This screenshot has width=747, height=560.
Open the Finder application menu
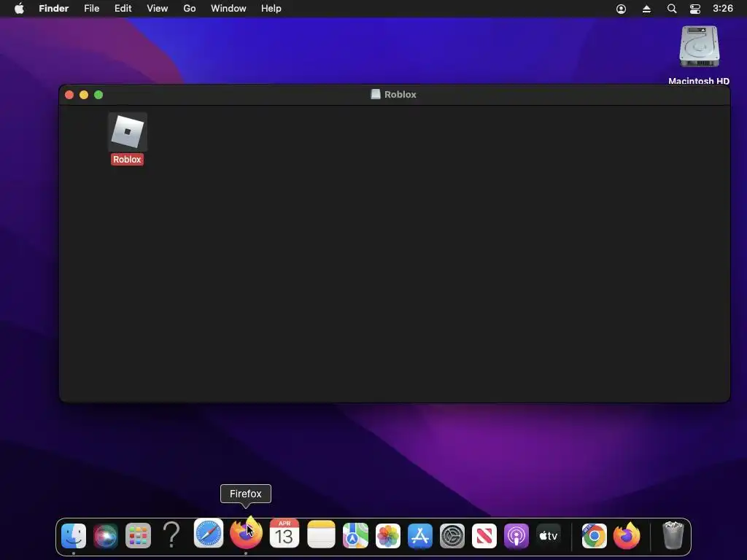point(54,9)
